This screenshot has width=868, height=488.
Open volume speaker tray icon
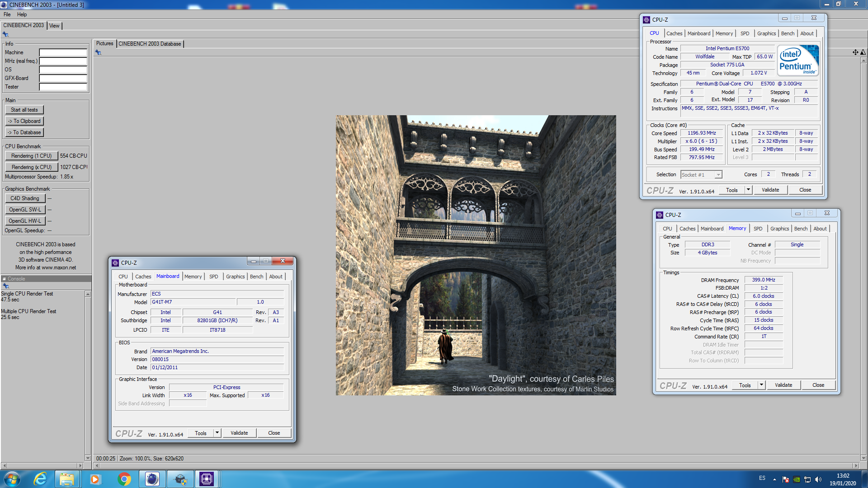(818, 479)
